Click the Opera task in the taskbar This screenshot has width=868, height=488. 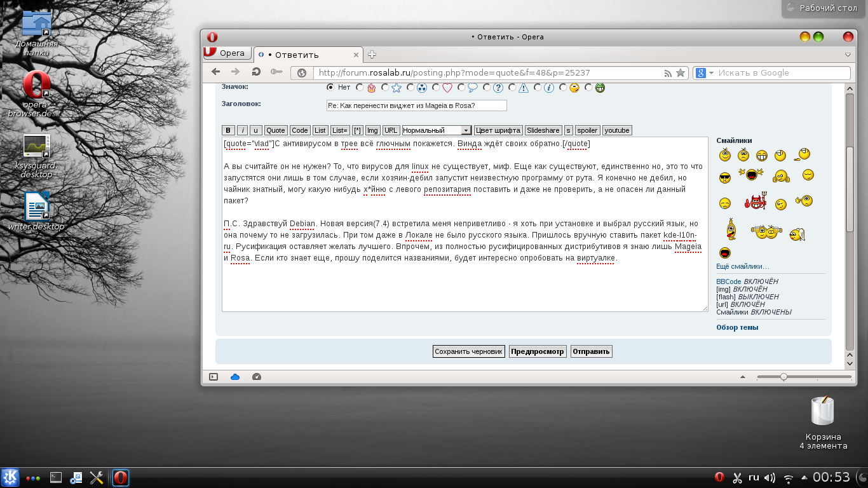point(121,477)
